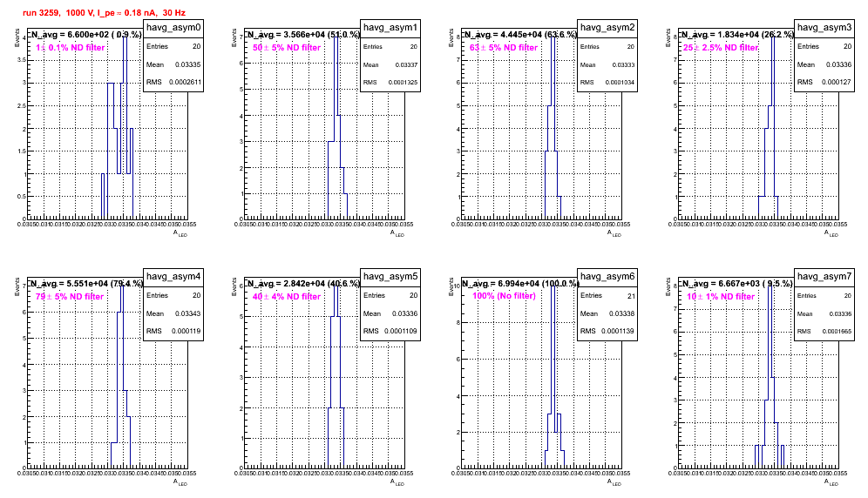Select the havg_asym1 stats box title
The width and height of the screenshot is (868, 498).
(x=390, y=28)
